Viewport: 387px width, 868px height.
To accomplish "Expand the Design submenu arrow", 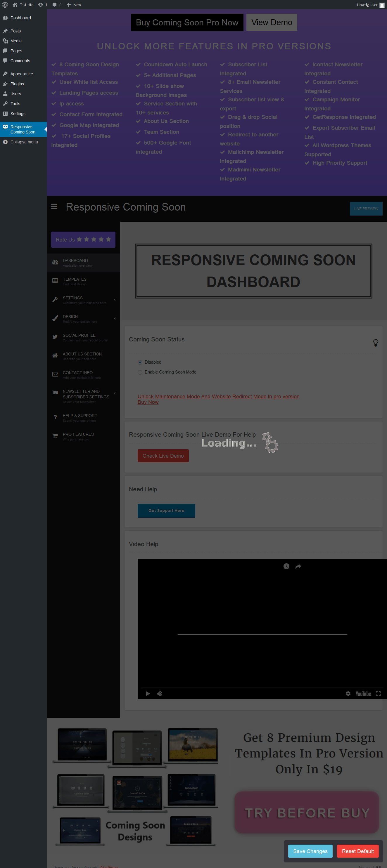I will pyautogui.click(x=115, y=318).
